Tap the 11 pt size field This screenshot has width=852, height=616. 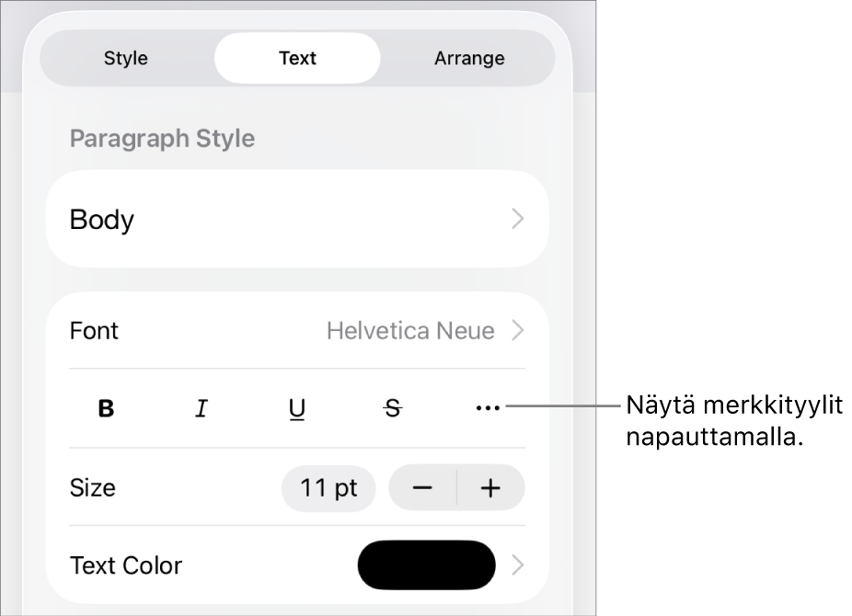tap(328, 487)
